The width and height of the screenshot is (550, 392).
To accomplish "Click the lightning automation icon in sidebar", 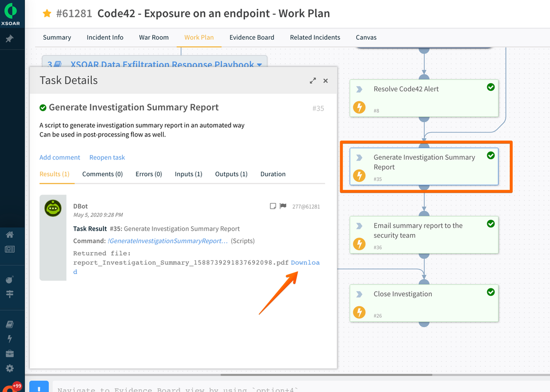I will pos(9,339).
